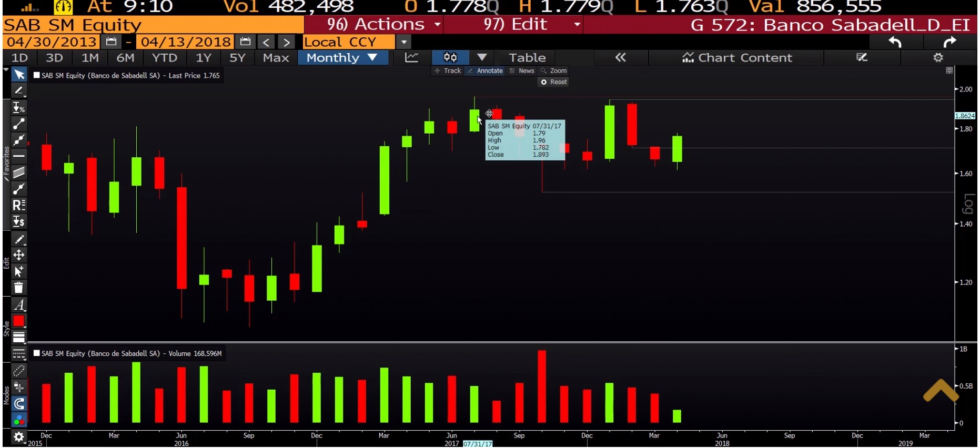
Task: Open settings gear at bottom of toolbar
Action: 19,437
